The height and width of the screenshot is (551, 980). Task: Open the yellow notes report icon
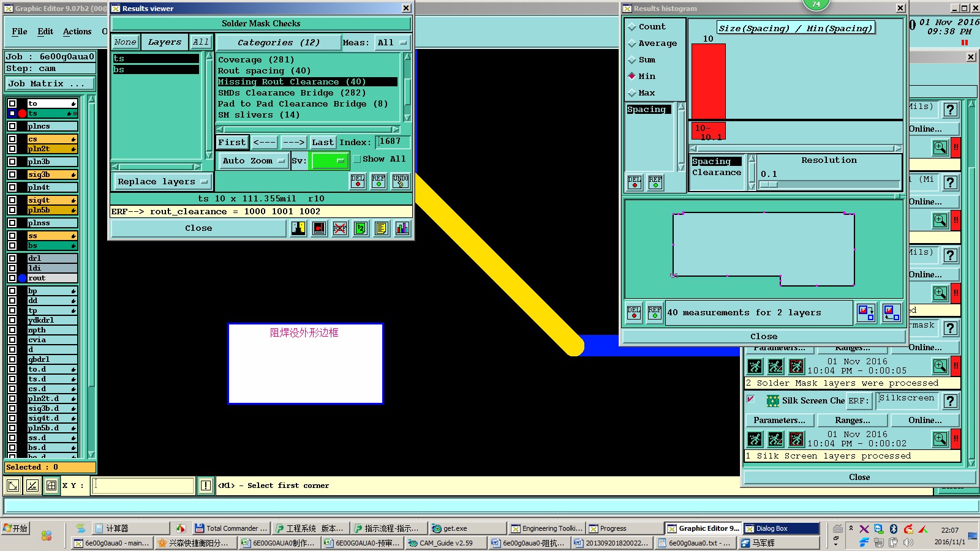coord(382,228)
